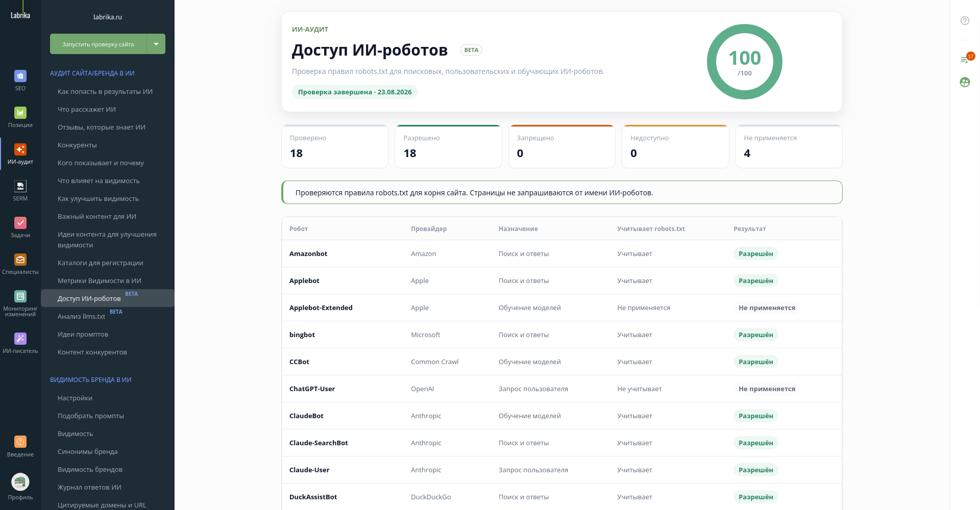Click Не учитывает cell for ChatGPT-User

(x=640, y=389)
